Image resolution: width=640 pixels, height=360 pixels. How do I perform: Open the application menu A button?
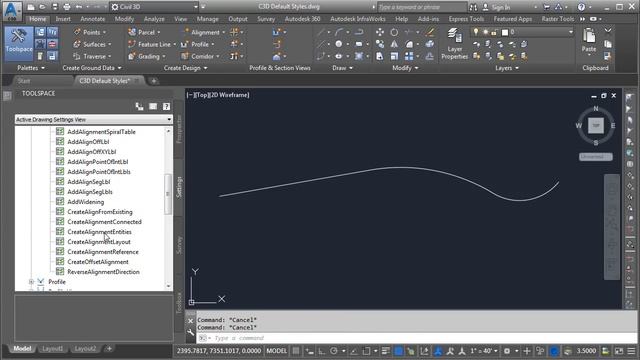(x=11, y=10)
